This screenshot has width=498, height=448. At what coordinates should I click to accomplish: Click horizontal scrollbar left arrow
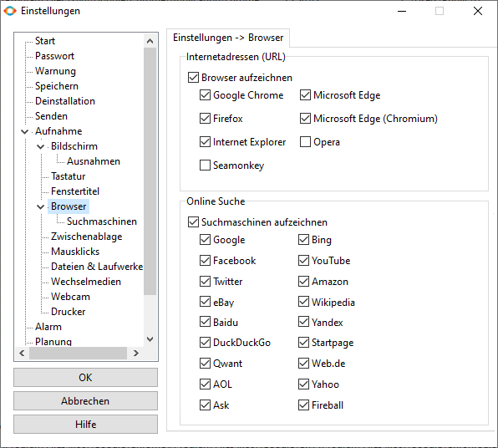22,353
